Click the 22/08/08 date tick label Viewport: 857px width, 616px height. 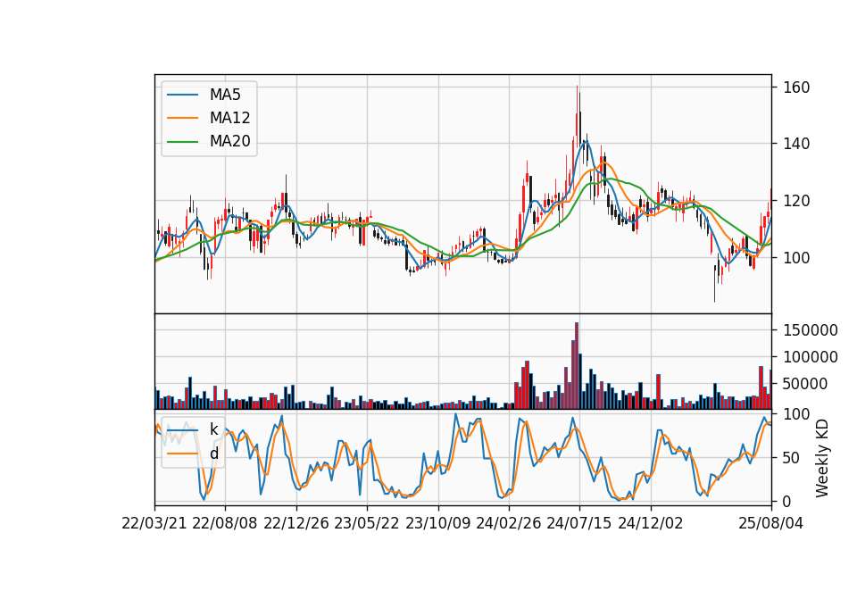225,523
